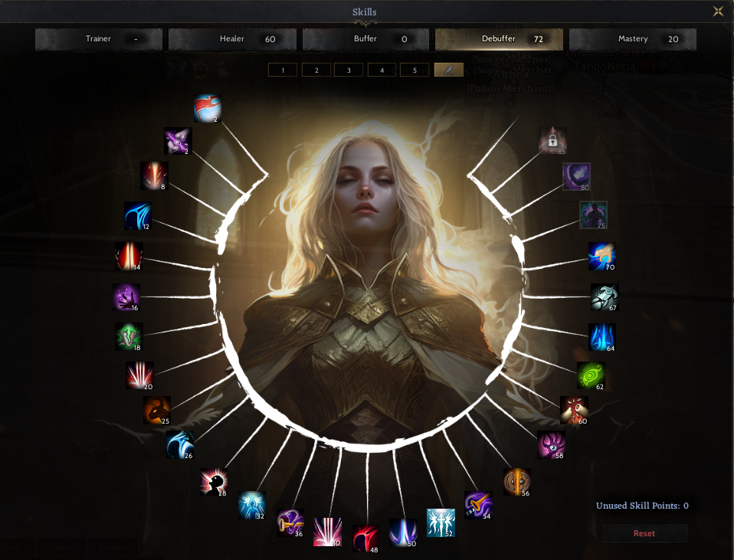
Task: Pick the level 20 red rays skill
Action: point(139,375)
